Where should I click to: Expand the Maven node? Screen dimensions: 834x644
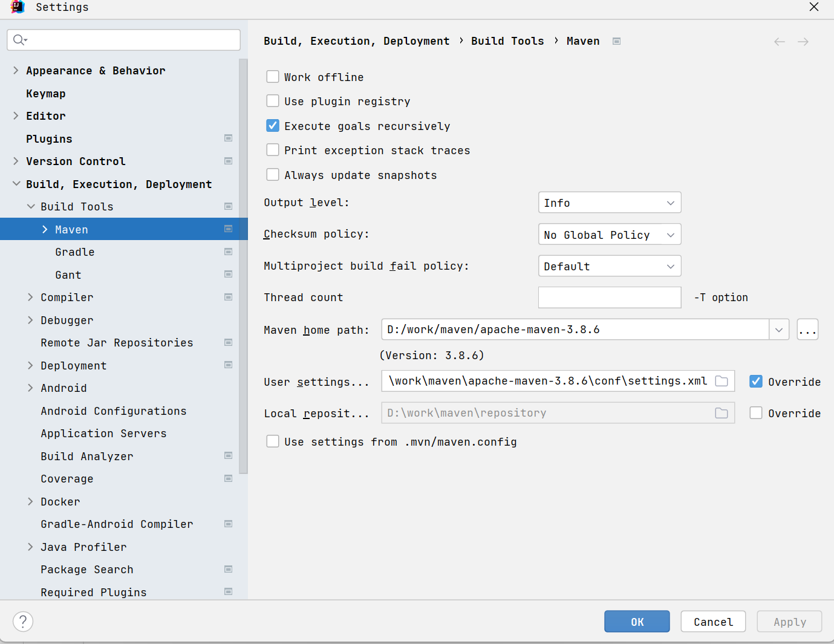tap(45, 229)
